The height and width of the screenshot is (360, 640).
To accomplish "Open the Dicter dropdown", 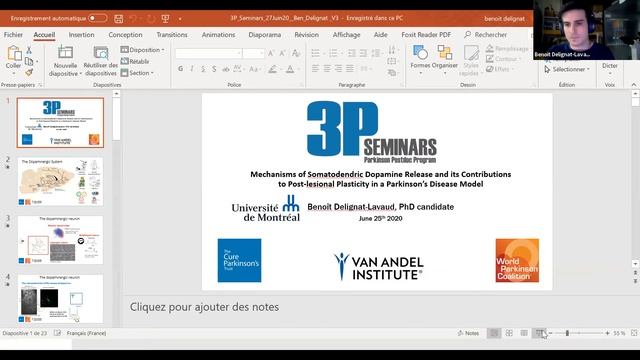I will tap(610, 73).
